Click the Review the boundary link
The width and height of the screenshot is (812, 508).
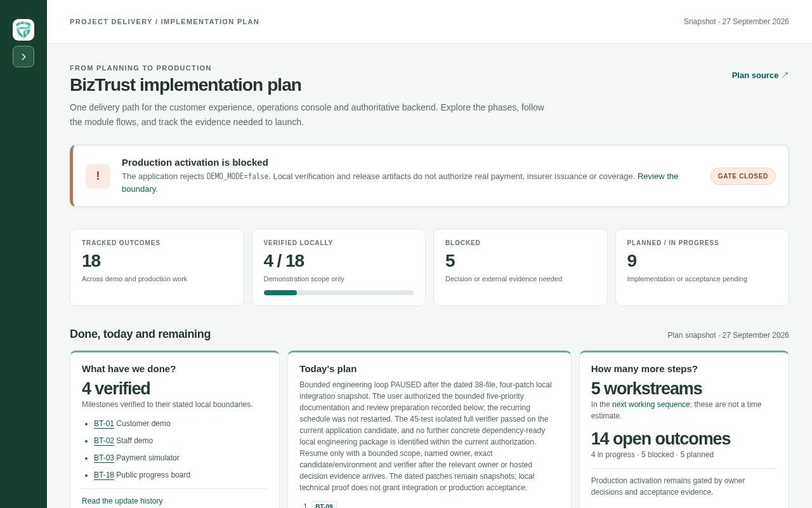coord(658,177)
